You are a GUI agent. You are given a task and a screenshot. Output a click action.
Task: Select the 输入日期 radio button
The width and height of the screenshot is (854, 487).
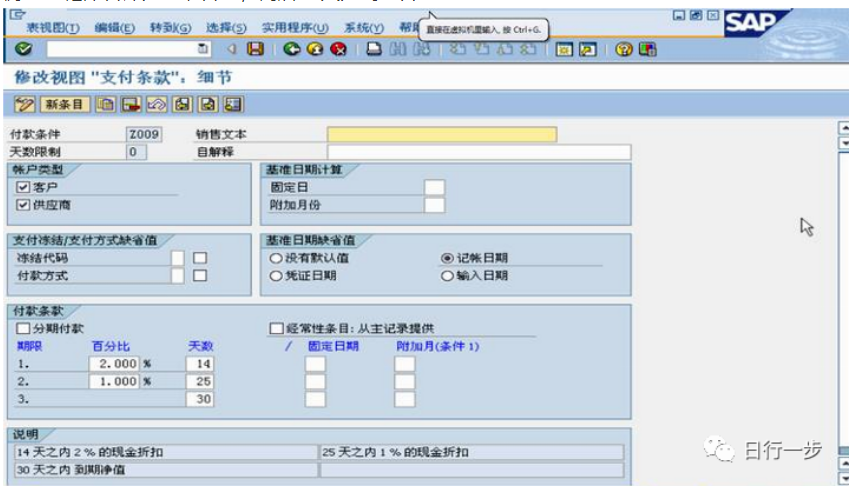pos(447,276)
